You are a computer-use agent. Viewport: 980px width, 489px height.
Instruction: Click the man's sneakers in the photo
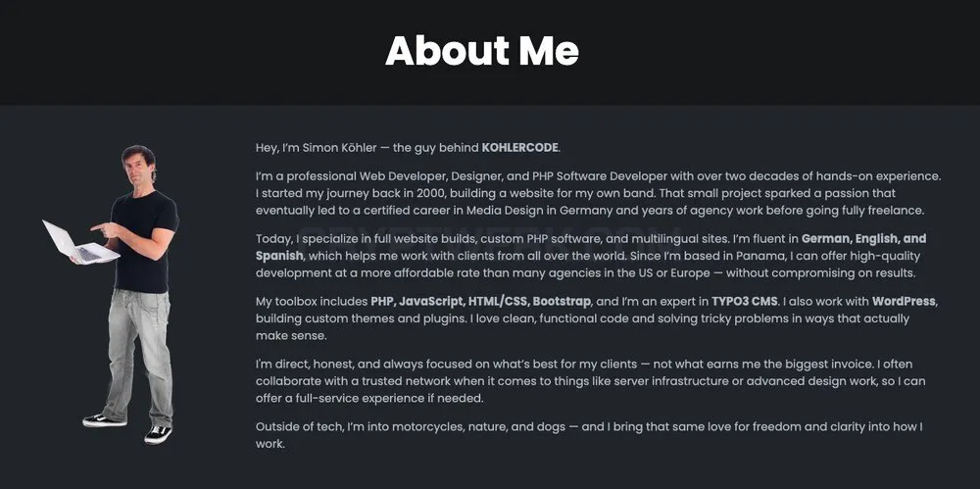pyautogui.click(x=127, y=427)
